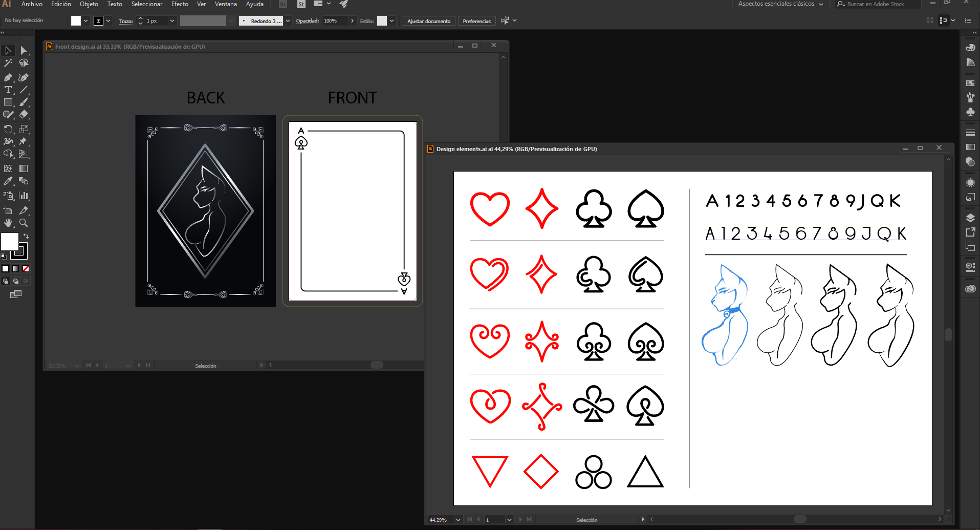Select the Rotate tool
Screen dimensions: 980x530
8,129
